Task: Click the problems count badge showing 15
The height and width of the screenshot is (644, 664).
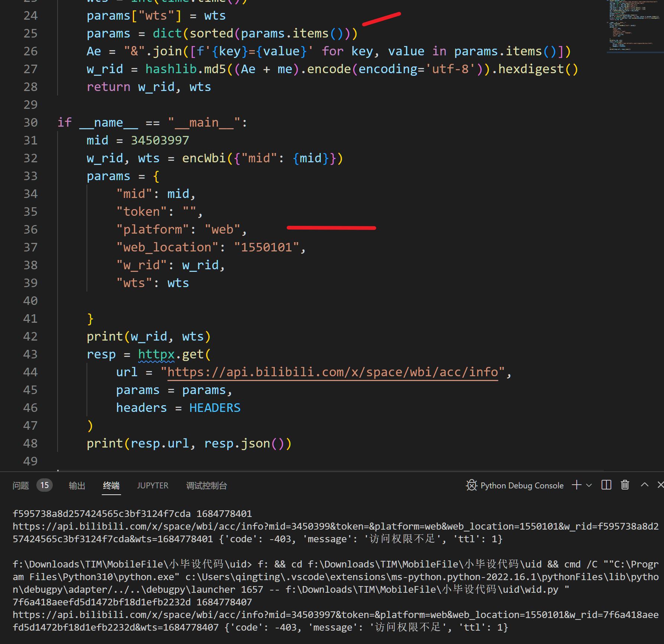Action: (x=44, y=485)
